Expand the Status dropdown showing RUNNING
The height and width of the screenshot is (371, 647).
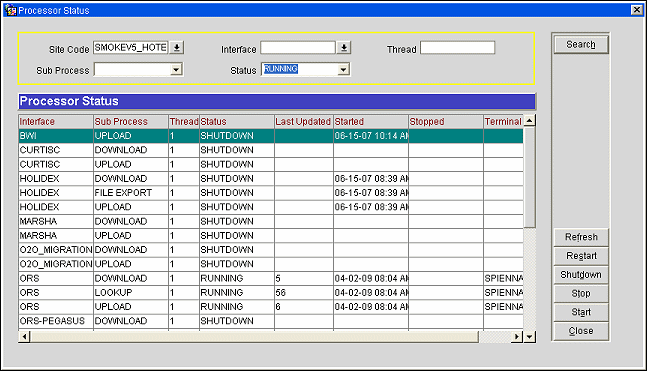(343, 69)
